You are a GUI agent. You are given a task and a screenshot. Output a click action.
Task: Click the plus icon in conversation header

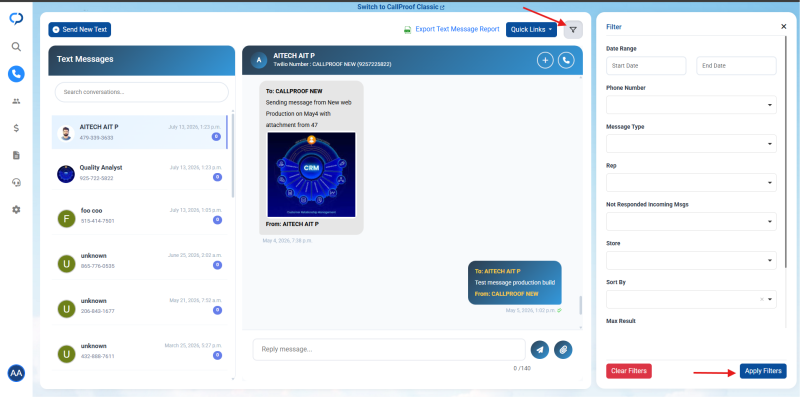pyautogui.click(x=545, y=60)
